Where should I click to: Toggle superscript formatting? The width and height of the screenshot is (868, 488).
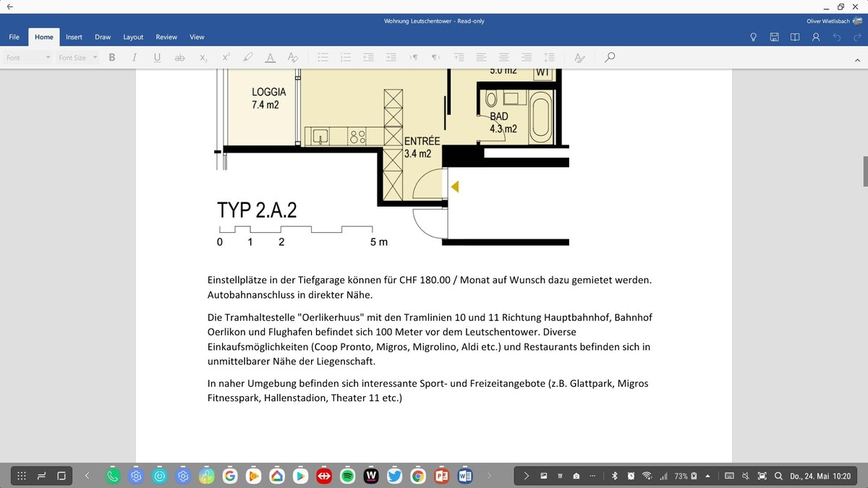tap(226, 57)
